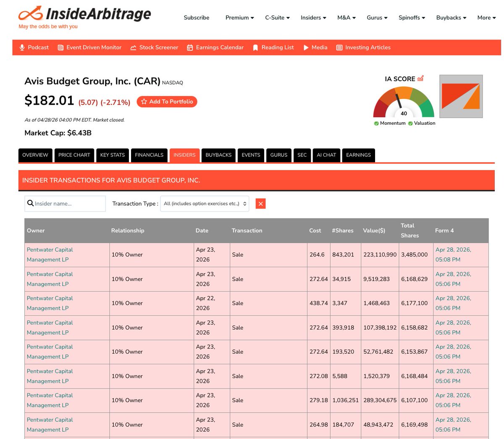Switch to the KEY STATS tab
This screenshot has width=504, height=439.
click(x=113, y=155)
